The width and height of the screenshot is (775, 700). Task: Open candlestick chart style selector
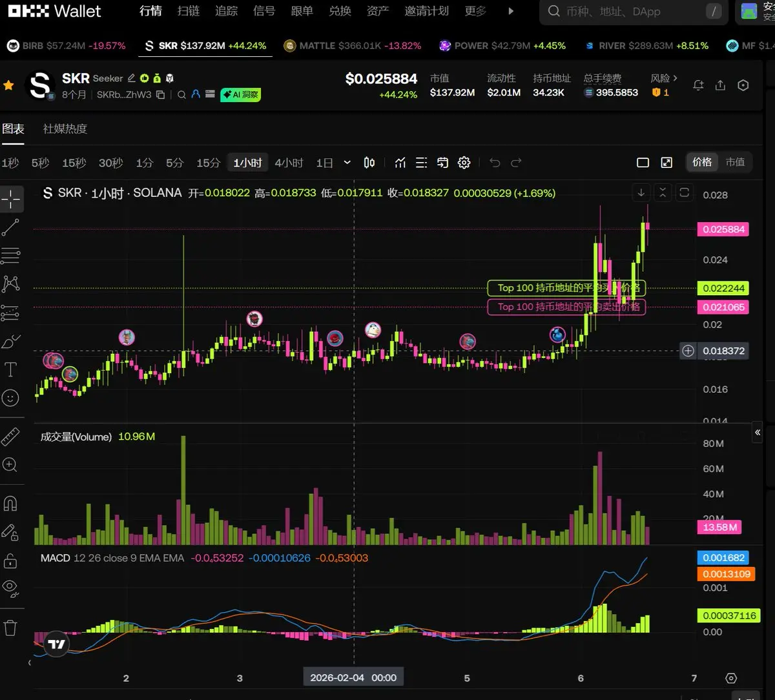(369, 163)
